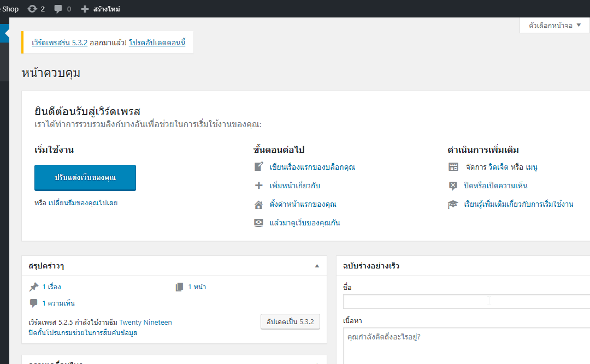Click the ปรับแต่งเว็บของคุณ button
The image size is (590, 364).
(x=85, y=178)
